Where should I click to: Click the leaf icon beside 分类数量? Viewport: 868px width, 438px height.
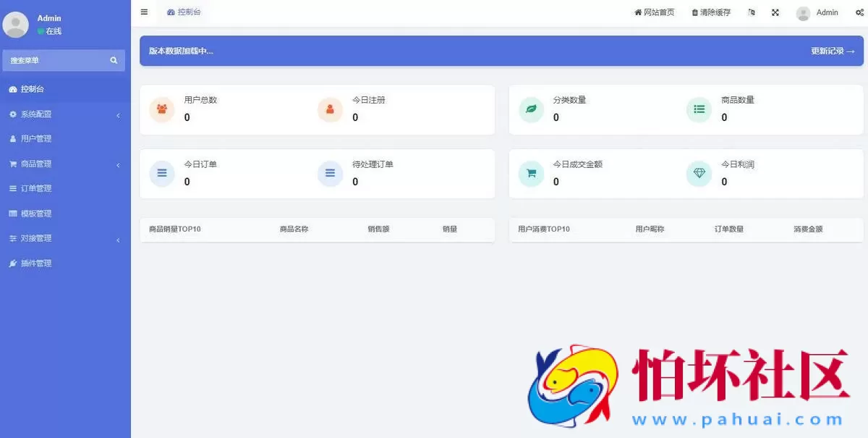click(x=531, y=109)
